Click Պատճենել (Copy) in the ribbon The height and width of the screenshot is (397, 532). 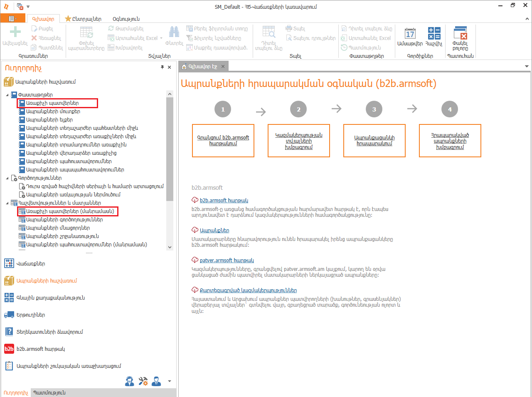click(x=47, y=47)
